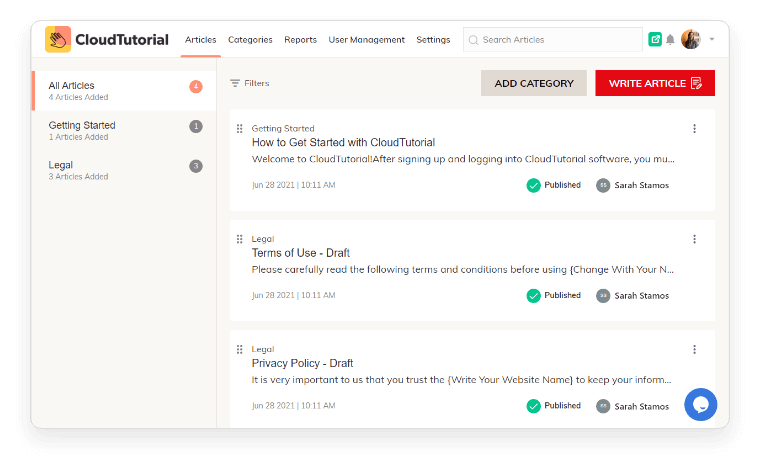760x469 pixels.
Task: Toggle Published status on Privacy Policy
Action: (534, 405)
